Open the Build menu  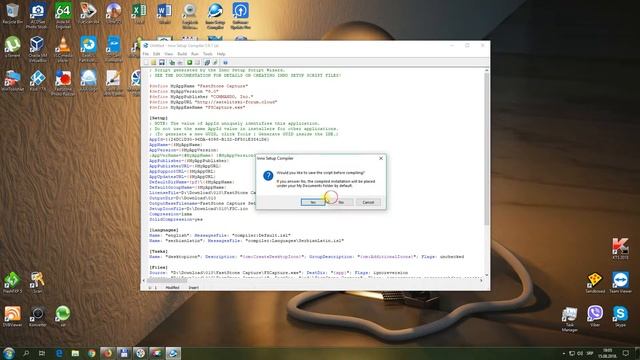pos(182,54)
